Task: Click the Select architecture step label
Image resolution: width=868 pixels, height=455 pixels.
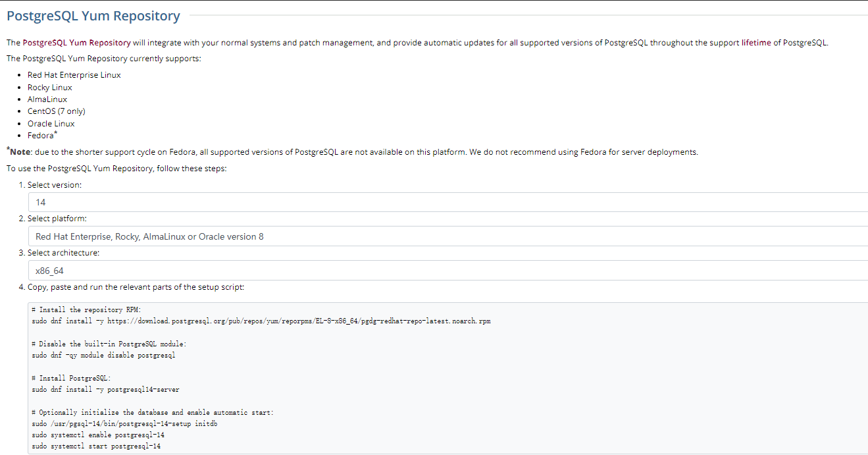Action: coord(63,253)
